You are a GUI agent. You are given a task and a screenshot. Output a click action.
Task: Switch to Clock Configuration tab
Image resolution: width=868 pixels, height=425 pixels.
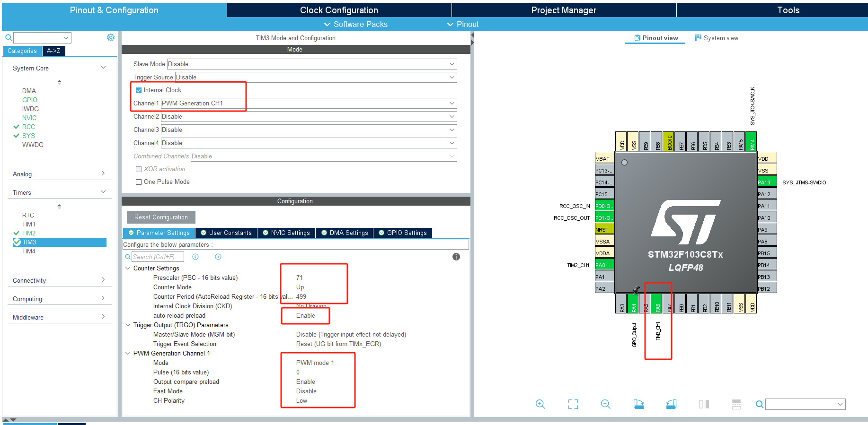click(x=339, y=10)
